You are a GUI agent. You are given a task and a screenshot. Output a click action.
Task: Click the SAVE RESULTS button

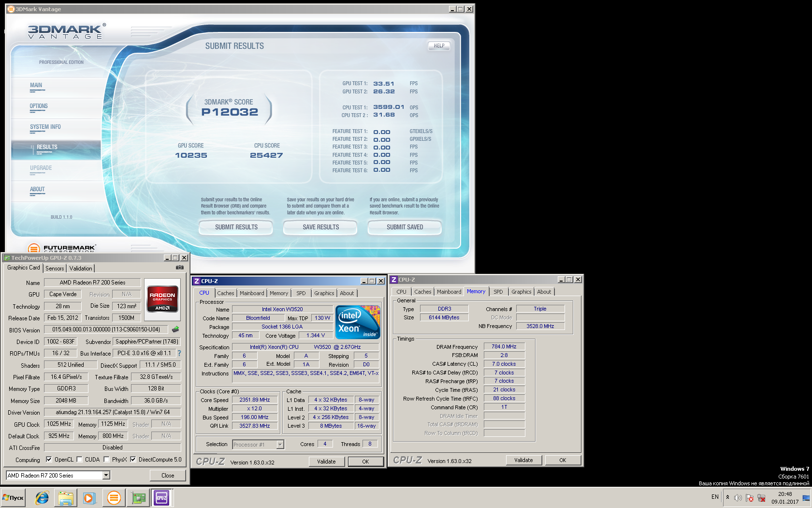pos(321,227)
